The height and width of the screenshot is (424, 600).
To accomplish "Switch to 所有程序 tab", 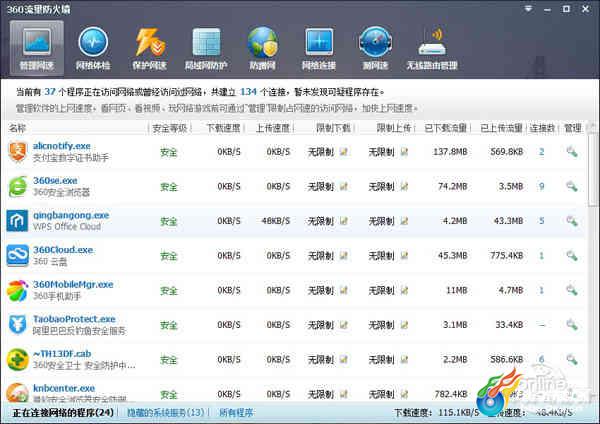I will (x=236, y=413).
